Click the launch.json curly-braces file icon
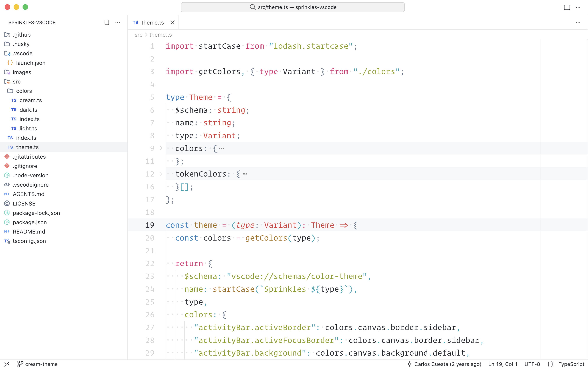Screen dimensions: 588x369 10,63
